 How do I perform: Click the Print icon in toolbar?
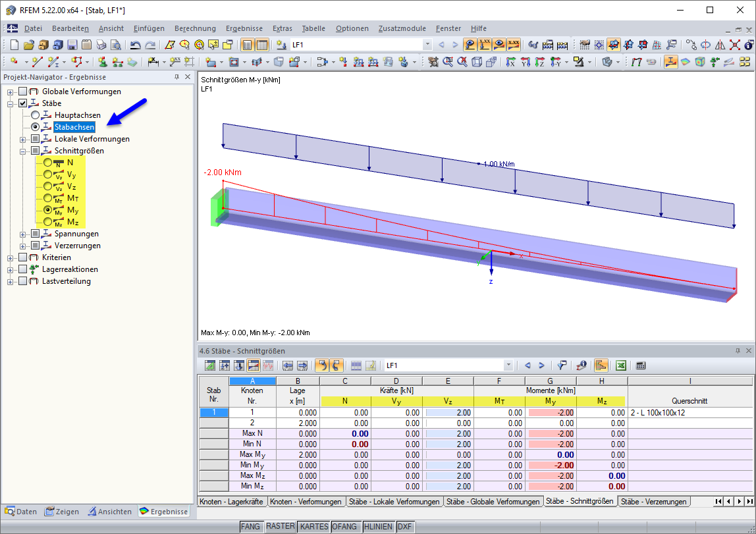pos(101,45)
